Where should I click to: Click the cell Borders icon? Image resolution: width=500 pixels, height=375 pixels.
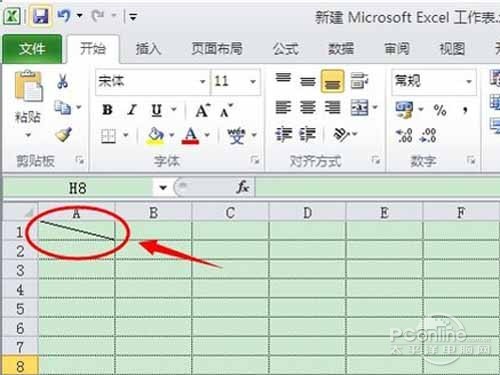point(108,136)
